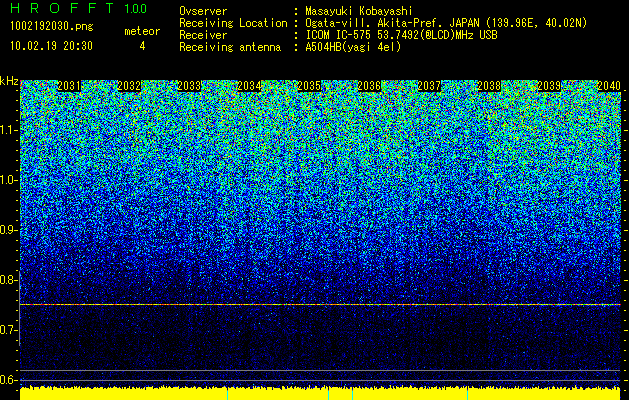Click the 2037 time marker

tap(429, 86)
